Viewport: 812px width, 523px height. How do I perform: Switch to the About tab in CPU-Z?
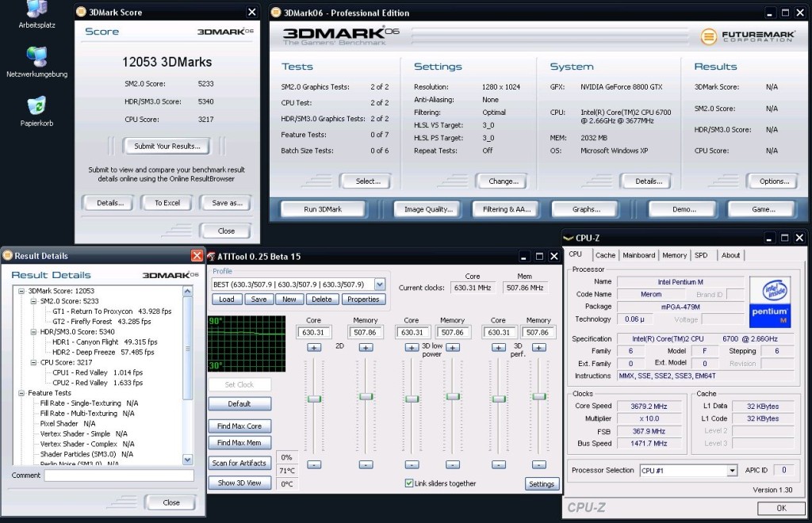tap(730, 255)
